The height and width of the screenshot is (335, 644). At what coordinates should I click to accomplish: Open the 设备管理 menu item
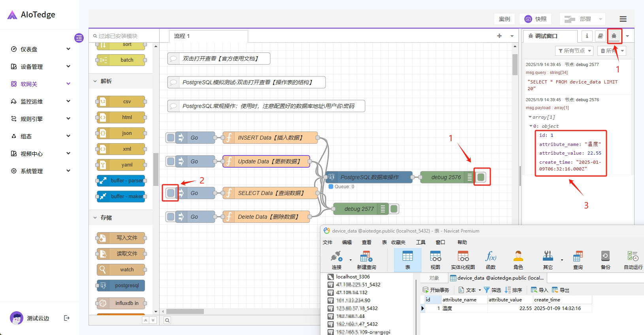click(x=40, y=66)
